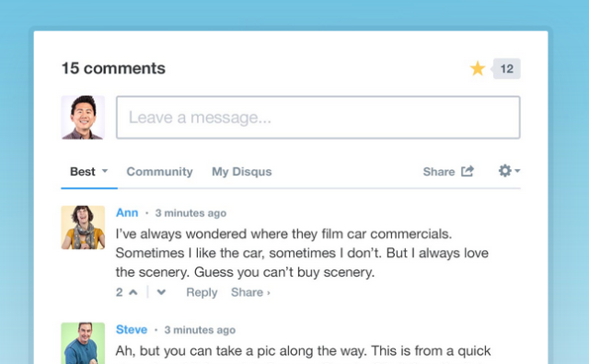The image size is (589, 364).
Task: Switch to the Community tab
Action: pyautogui.click(x=159, y=172)
